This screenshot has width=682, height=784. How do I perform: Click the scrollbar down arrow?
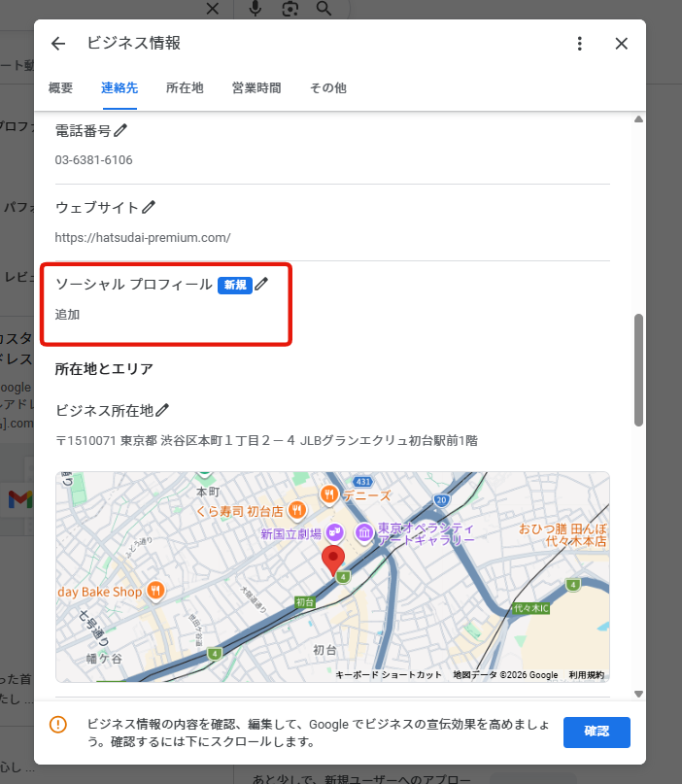click(638, 694)
